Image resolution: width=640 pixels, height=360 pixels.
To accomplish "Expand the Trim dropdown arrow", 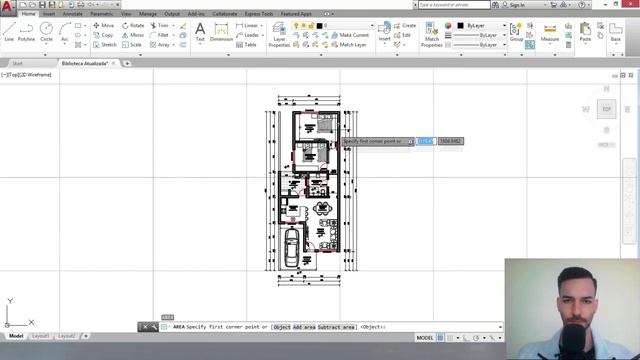I will (x=173, y=25).
